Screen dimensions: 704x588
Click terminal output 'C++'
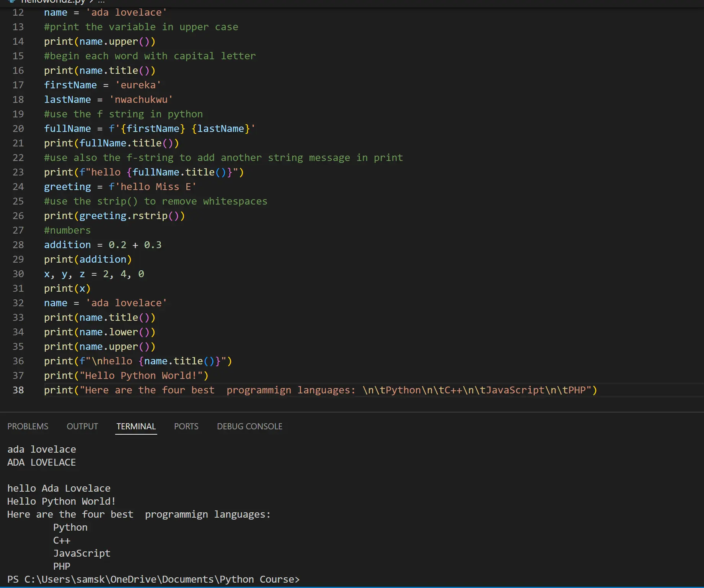click(62, 540)
